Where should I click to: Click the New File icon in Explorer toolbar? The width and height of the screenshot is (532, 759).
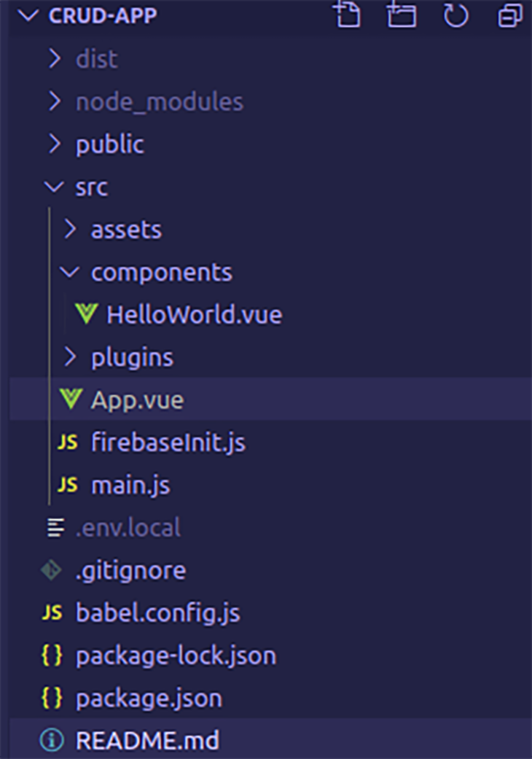(347, 15)
